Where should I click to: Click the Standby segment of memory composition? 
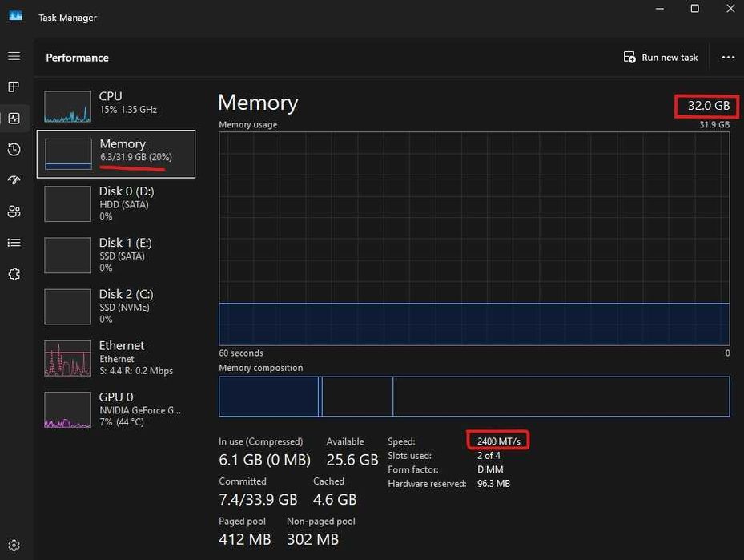[357, 397]
